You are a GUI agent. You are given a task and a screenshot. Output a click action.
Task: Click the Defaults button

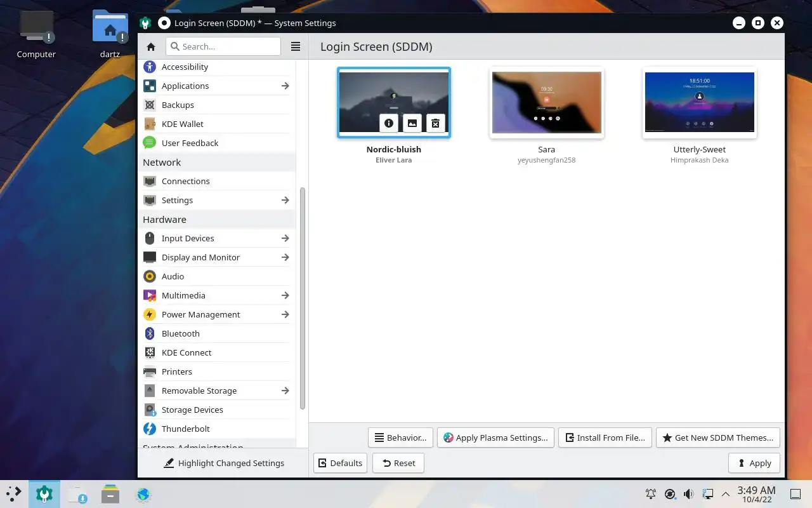(x=341, y=463)
